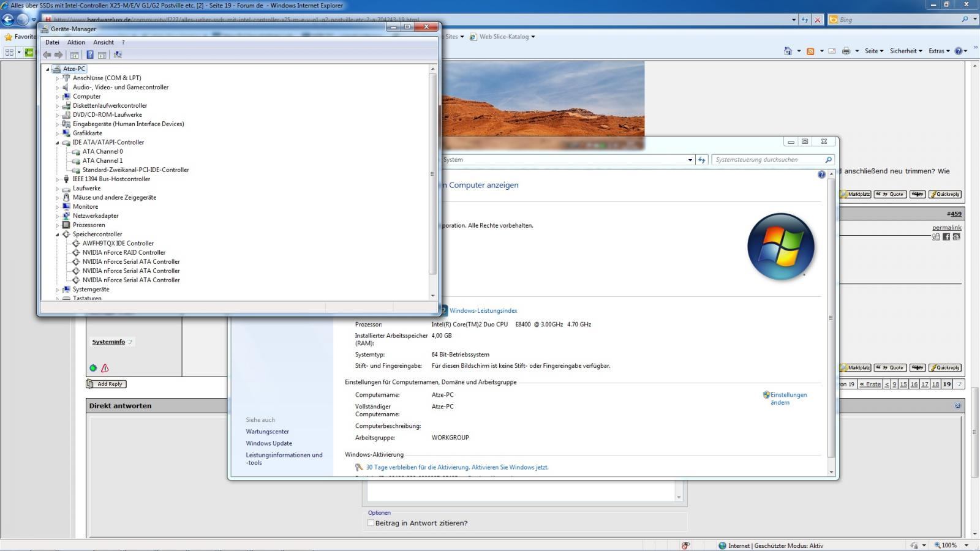Image resolution: width=980 pixels, height=551 pixels.
Task: Open Ansicht menu in Geräte-Manager
Action: coord(104,42)
